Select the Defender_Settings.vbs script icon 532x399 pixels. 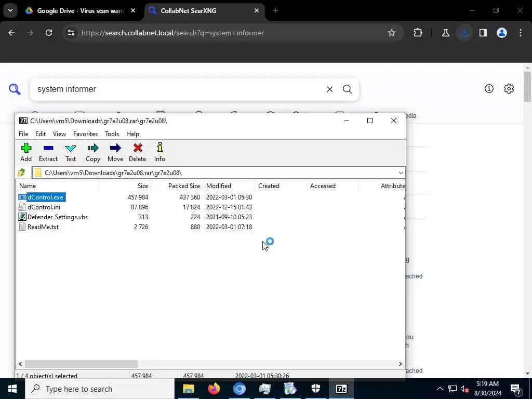pos(22,217)
